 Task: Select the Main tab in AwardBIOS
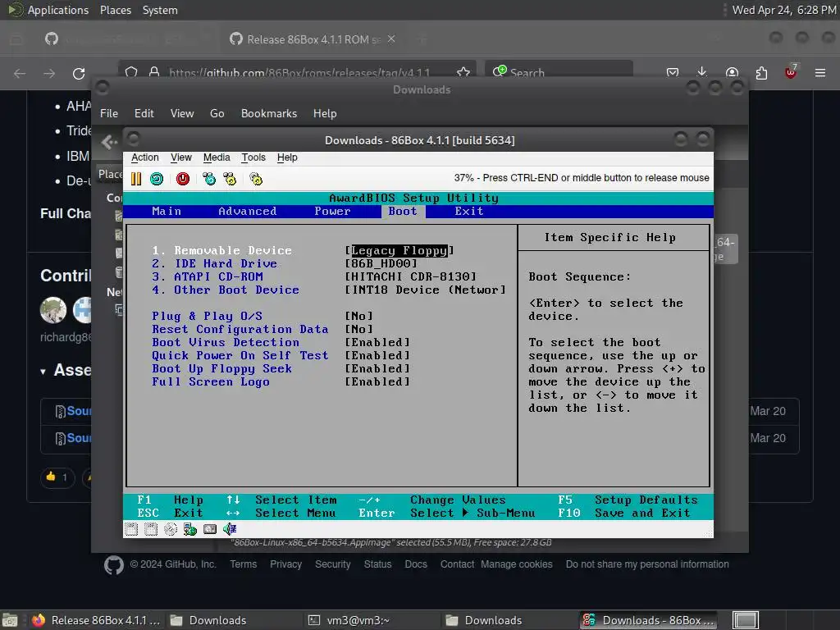point(167,211)
